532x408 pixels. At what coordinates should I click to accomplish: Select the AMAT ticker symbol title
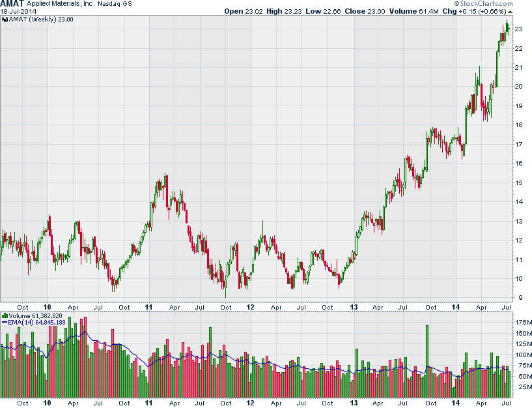(x=12, y=4)
